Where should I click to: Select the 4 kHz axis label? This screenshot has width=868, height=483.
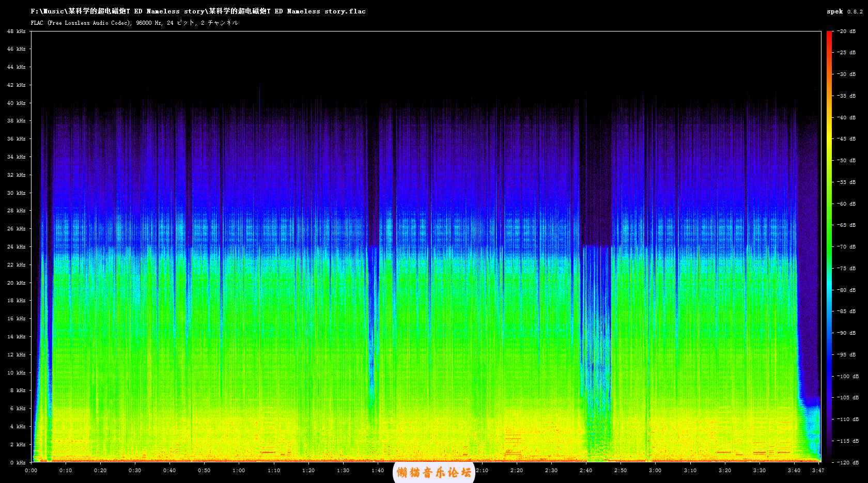[x=18, y=426]
